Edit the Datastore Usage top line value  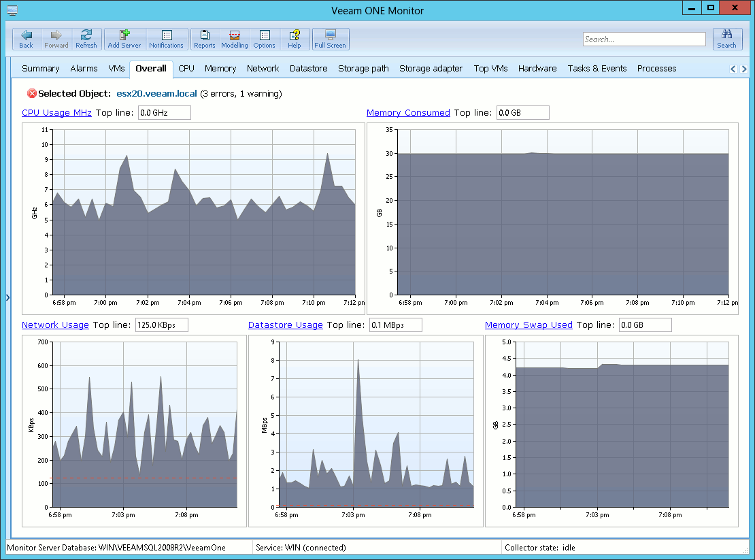tap(396, 325)
